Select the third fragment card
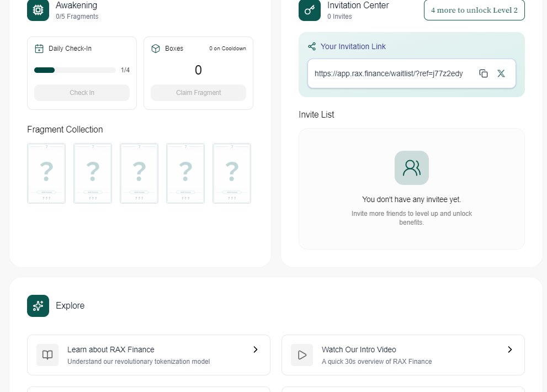Viewport: 547px width, 392px height. [139, 173]
